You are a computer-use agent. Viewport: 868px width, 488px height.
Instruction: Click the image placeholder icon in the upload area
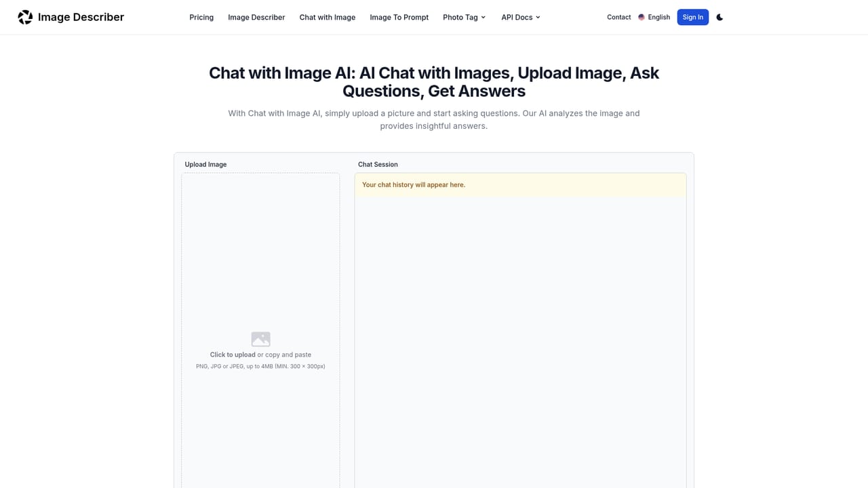[260, 339]
